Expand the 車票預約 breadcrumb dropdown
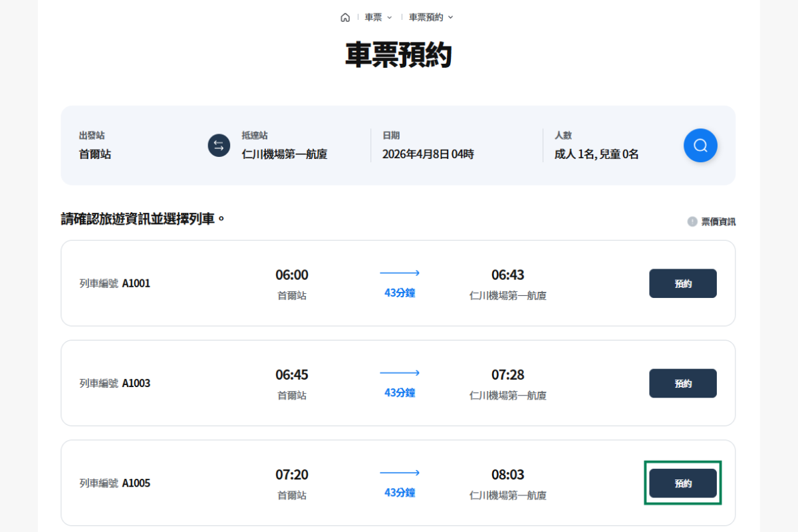The height and width of the screenshot is (532, 798). pos(431,17)
